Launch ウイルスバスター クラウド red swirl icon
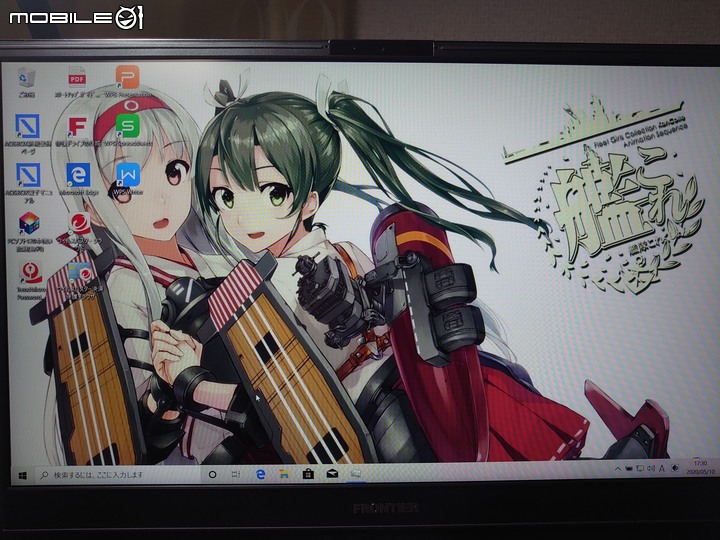 (80, 231)
